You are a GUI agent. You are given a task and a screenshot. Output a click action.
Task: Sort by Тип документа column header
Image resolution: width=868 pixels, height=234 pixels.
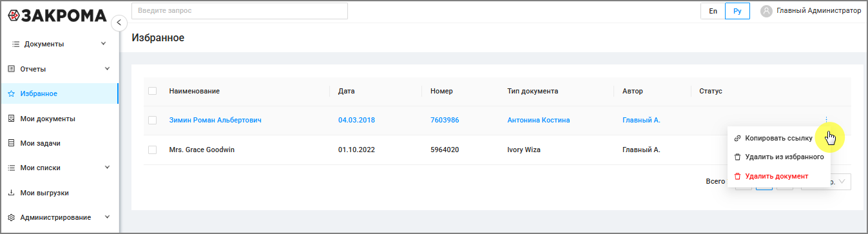(x=532, y=91)
